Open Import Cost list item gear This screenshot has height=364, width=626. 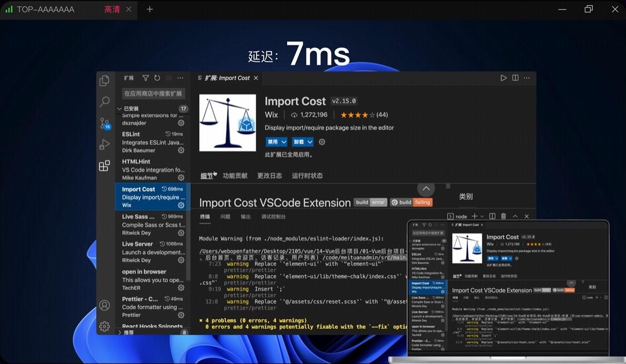[181, 205]
